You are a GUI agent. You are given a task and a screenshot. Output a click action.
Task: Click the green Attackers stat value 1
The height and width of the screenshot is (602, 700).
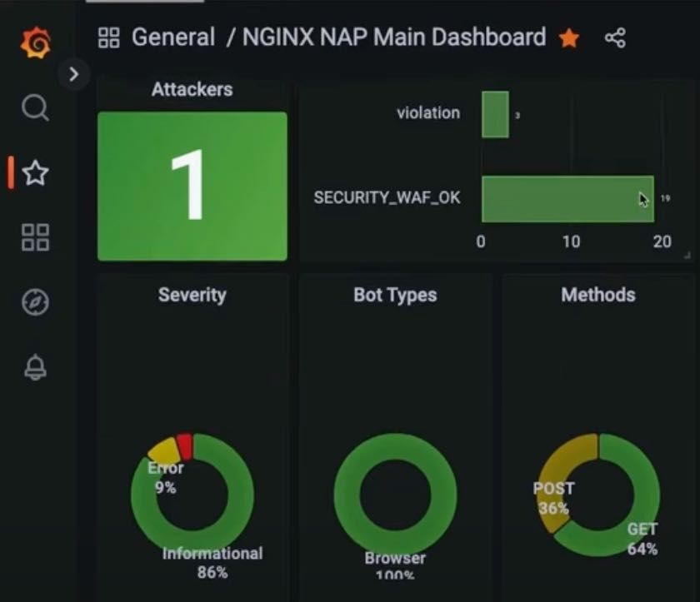tap(192, 186)
